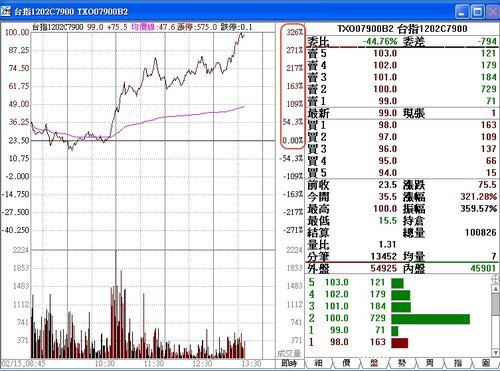Switch to the 價 tab

click(x=346, y=363)
